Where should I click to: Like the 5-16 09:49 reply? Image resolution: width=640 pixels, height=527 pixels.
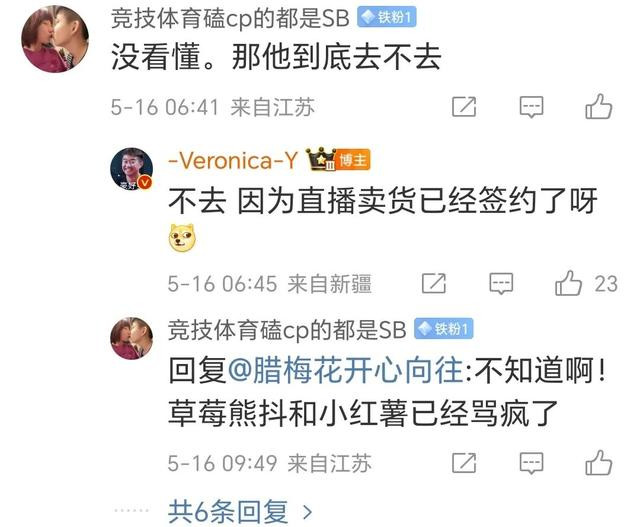coord(598,463)
